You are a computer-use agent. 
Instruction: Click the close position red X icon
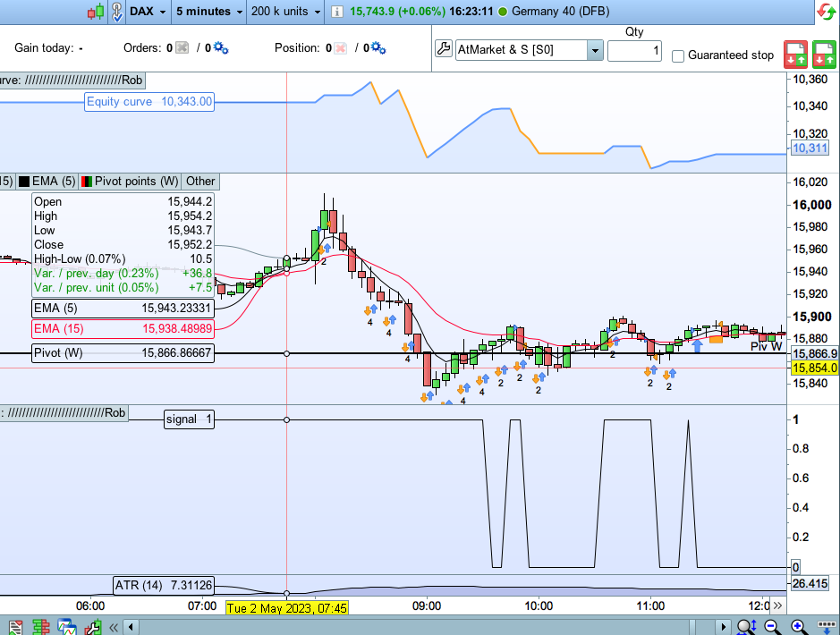(x=340, y=48)
